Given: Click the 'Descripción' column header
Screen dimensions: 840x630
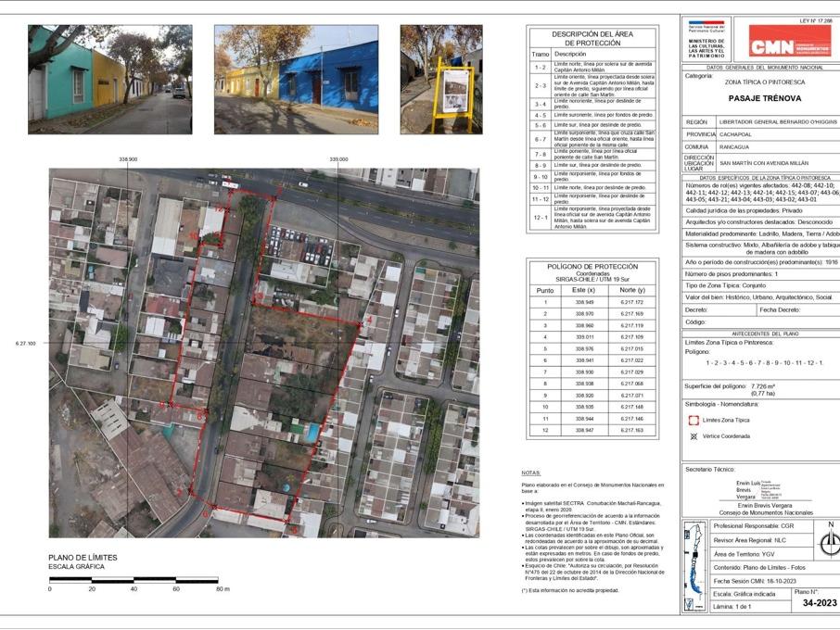Looking at the screenshot, I should (x=570, y=54).
